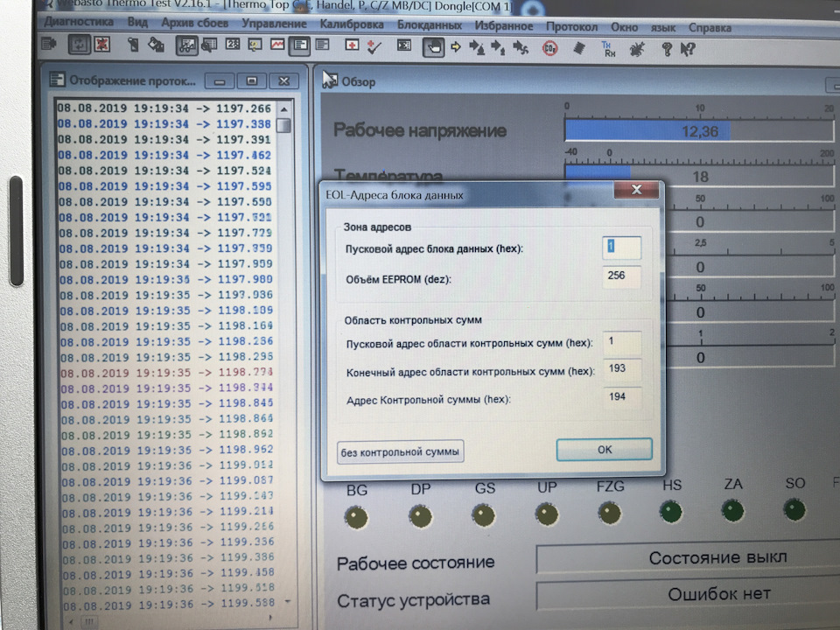The height and width of the screenshot is (630, 840).
Task: Click the bug debug toolbar icon
Action: coord(637,49)
